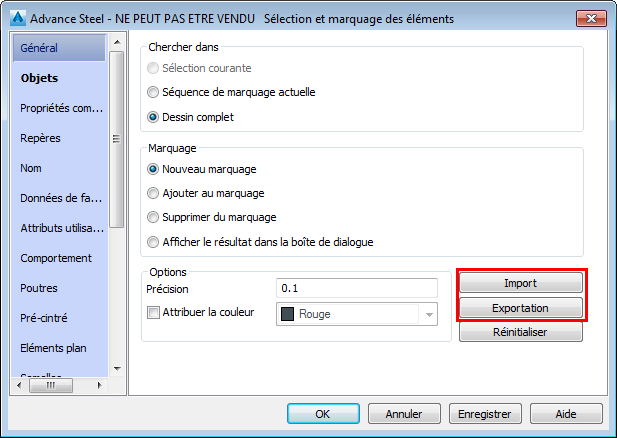617x438 pixels.
Task: Click the sidebar scroll up arrow
Action: pyautogui.click(x=117, y=42)
